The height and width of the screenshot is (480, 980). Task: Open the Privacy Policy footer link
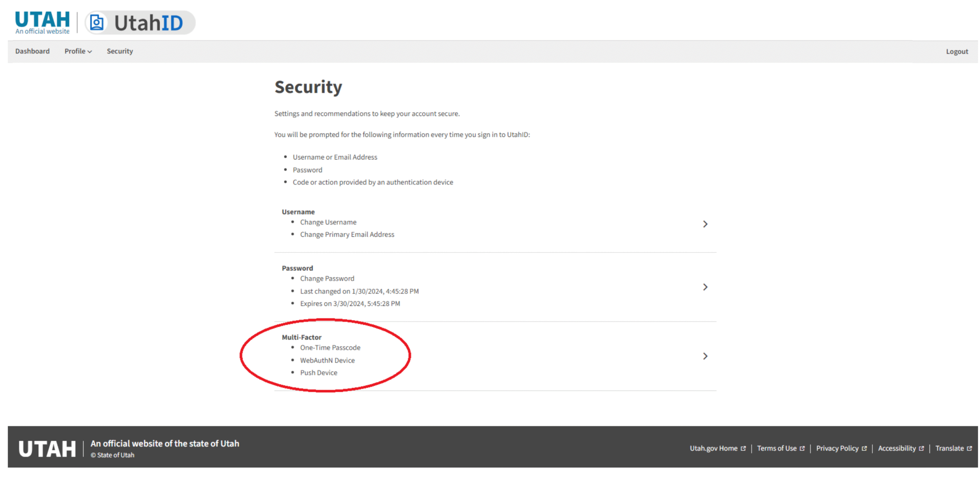(x=837, y=448)
